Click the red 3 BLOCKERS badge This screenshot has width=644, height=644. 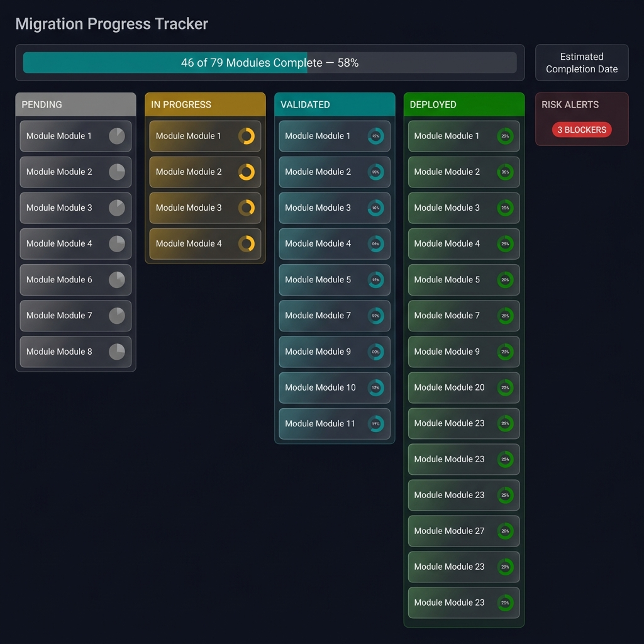point(582,130)
